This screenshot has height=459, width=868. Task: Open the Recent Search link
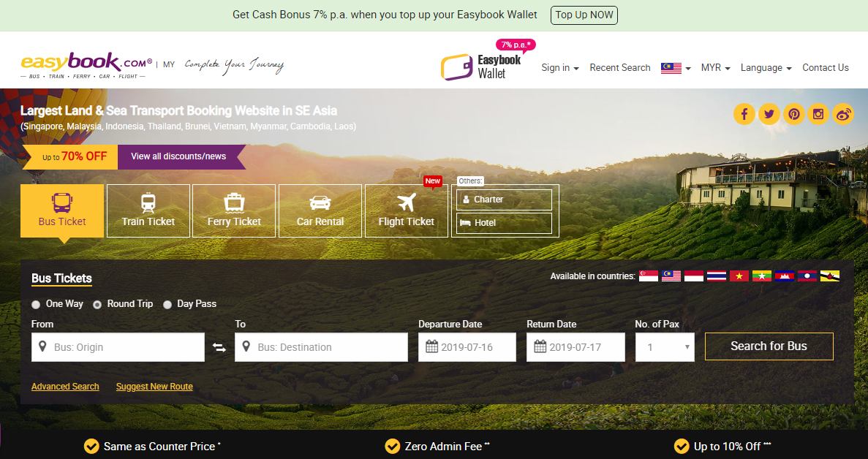(x=620, y=67)
